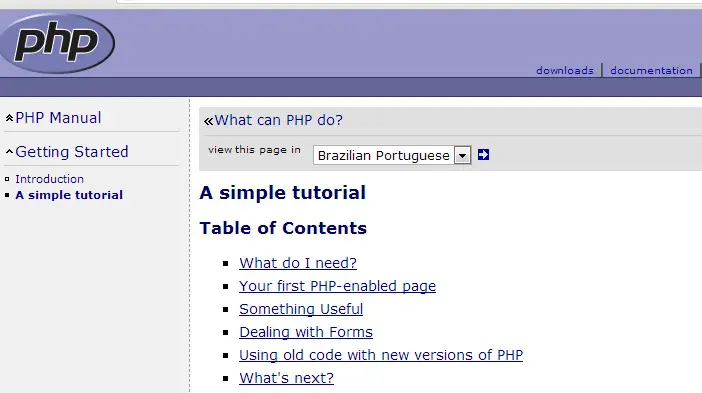Open Using old code with new versions link
702x393 pixels.
381,355
